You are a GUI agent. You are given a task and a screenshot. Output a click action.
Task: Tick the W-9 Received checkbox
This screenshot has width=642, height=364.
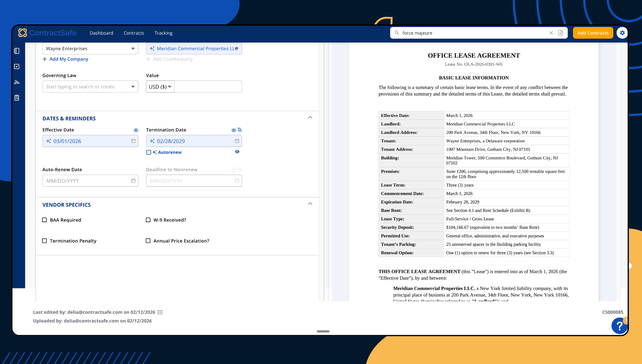pyautogui.click(x=148, y=220)
